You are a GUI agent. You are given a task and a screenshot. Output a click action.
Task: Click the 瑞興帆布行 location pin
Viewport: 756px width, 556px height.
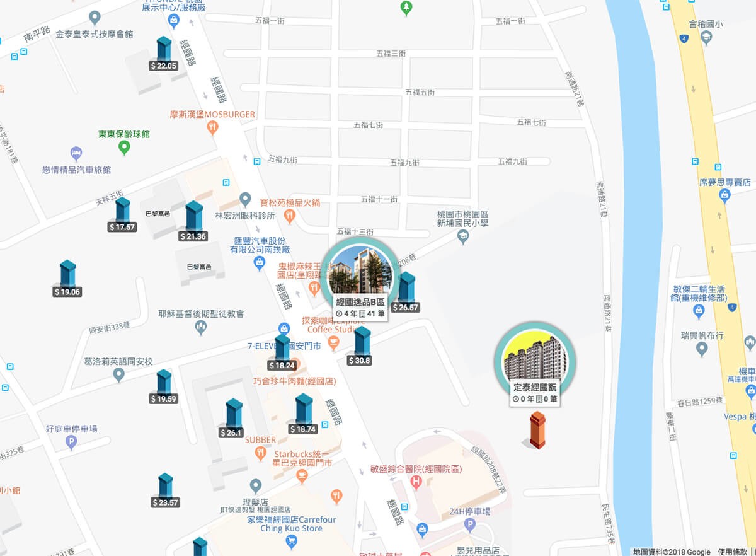coord(702,349)
